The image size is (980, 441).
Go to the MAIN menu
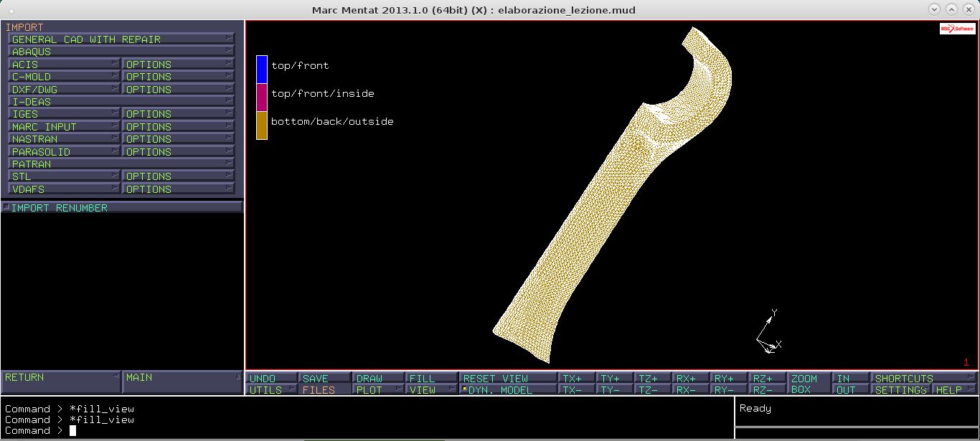[x=183, y=382]
